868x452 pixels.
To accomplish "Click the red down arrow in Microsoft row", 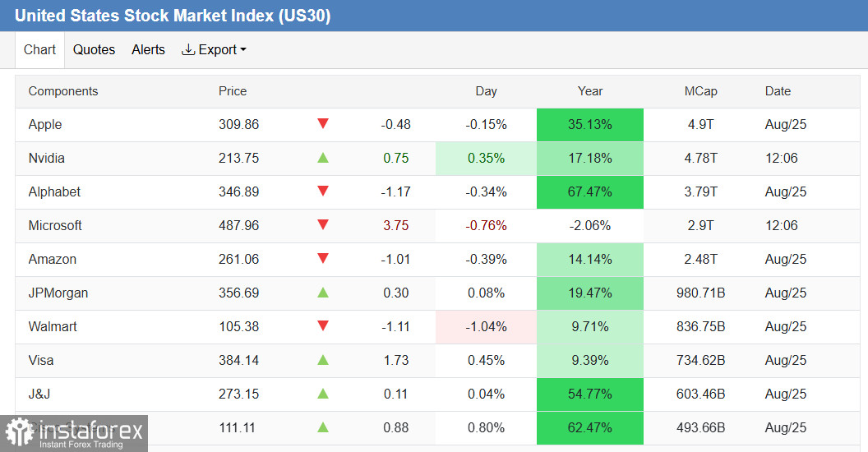I will pyautogui.click(x=323, y=224).
